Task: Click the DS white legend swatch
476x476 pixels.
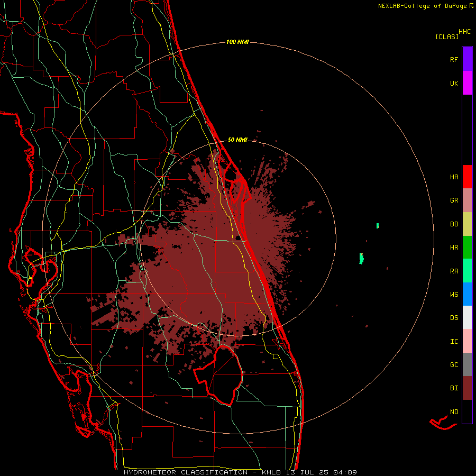Action: point(467,317)
